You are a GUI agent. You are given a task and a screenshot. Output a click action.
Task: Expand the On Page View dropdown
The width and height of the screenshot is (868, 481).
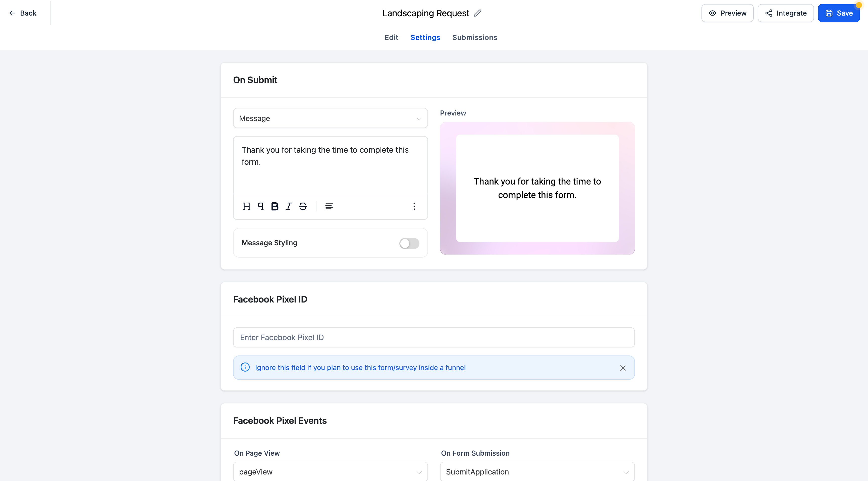click(330, 471)
